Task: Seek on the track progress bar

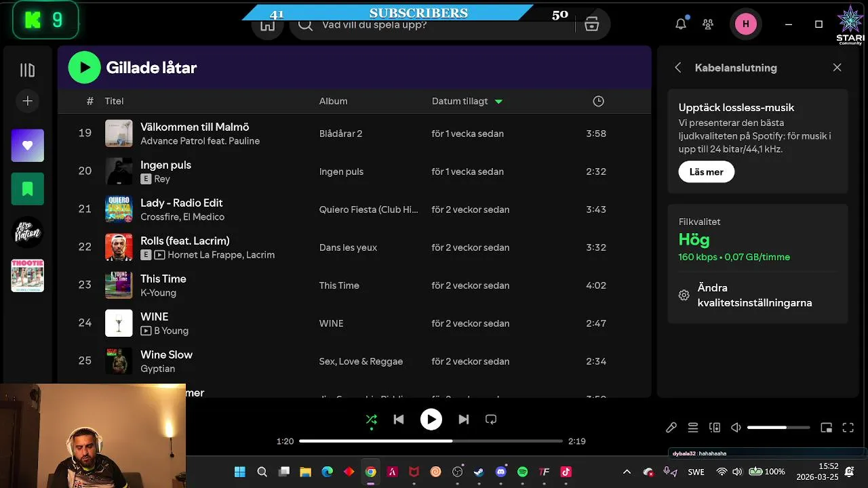Action: pos(431,441)
